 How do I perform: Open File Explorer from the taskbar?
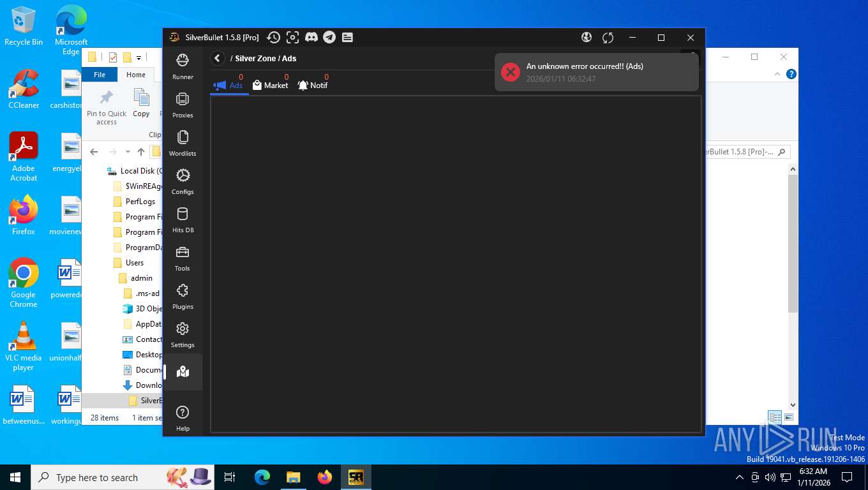[x=293, y=477]
